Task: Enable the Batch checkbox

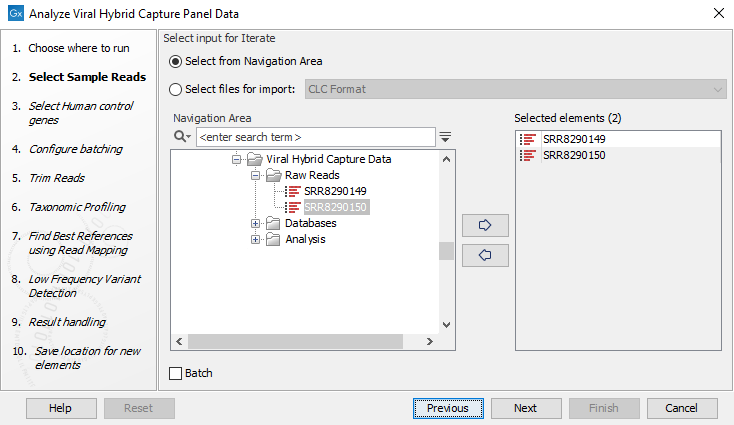Action: [176, 373]
